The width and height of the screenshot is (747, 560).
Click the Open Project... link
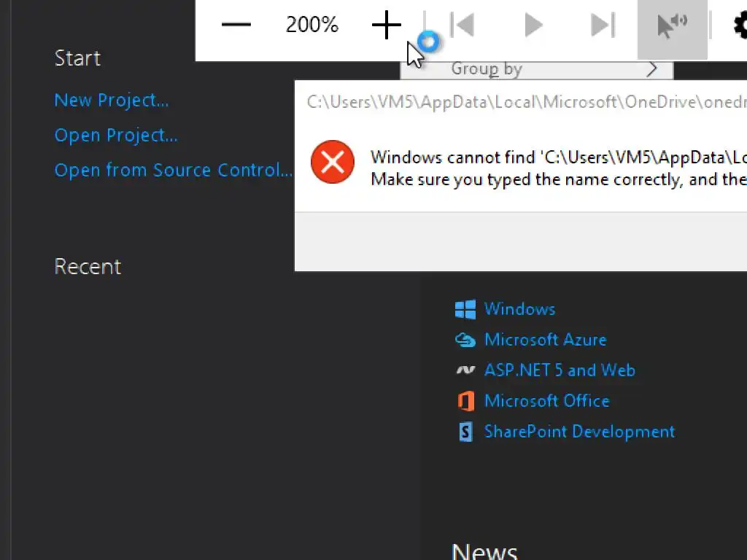(x=116, y=135)
